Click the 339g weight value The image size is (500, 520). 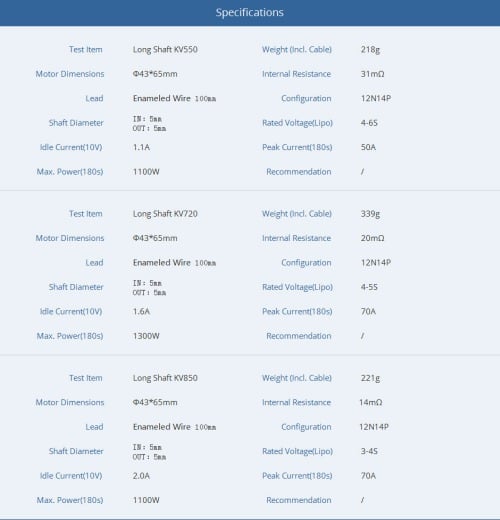pos(370,214)
